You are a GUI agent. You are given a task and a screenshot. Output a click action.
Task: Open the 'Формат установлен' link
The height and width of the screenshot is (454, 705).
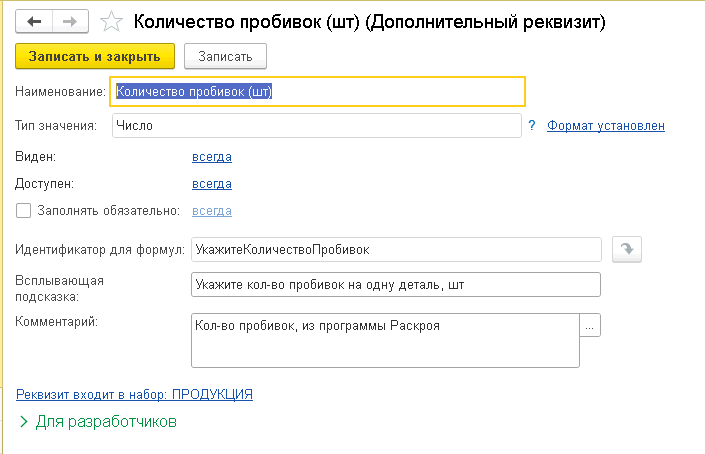pos(606,125)
